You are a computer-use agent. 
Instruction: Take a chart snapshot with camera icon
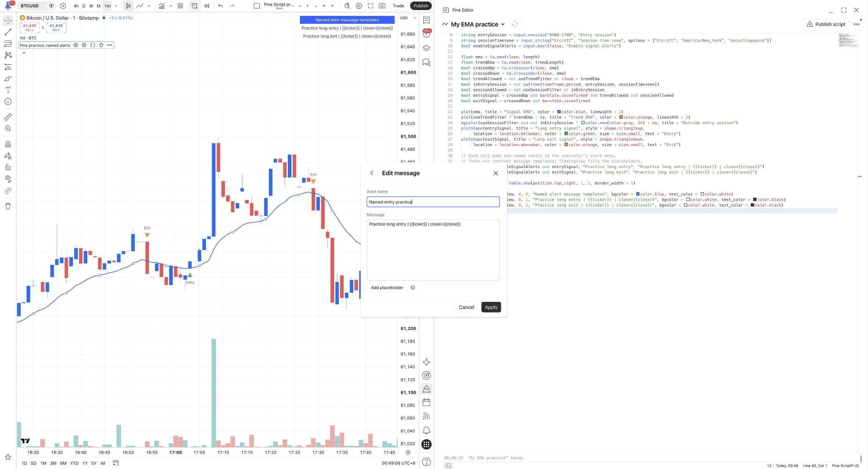(x=382, y=6)
